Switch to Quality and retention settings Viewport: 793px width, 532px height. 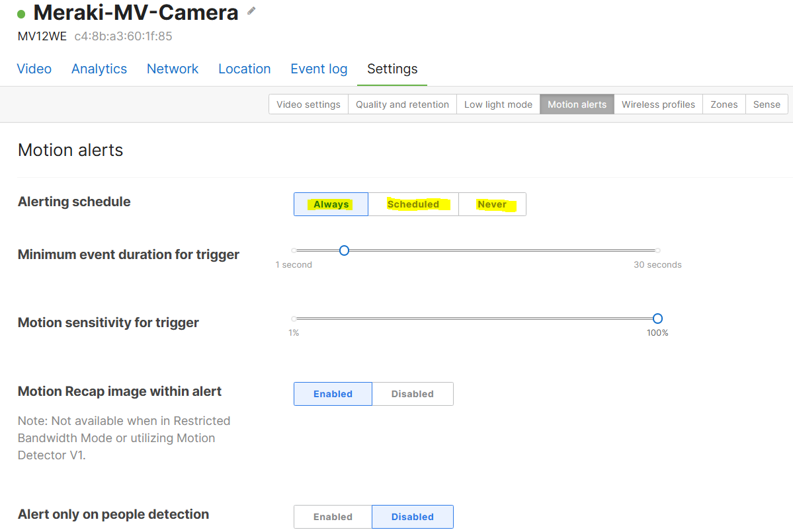coord(403,104)
